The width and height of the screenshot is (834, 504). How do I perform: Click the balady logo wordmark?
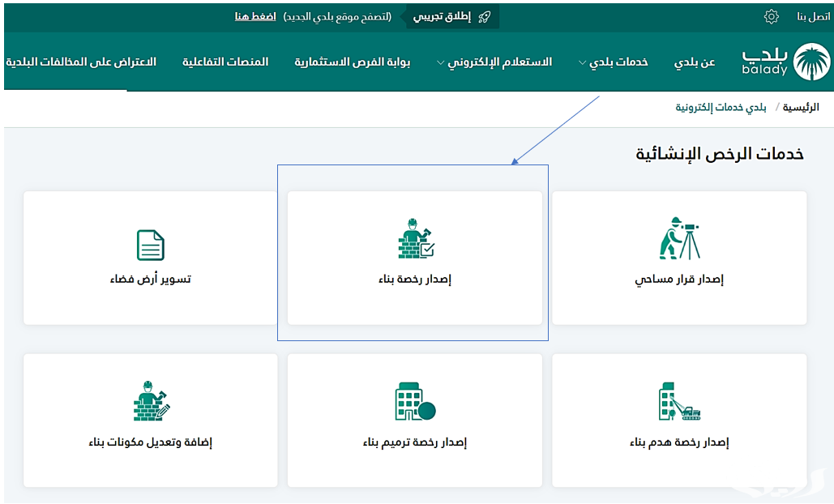(765, 62)
